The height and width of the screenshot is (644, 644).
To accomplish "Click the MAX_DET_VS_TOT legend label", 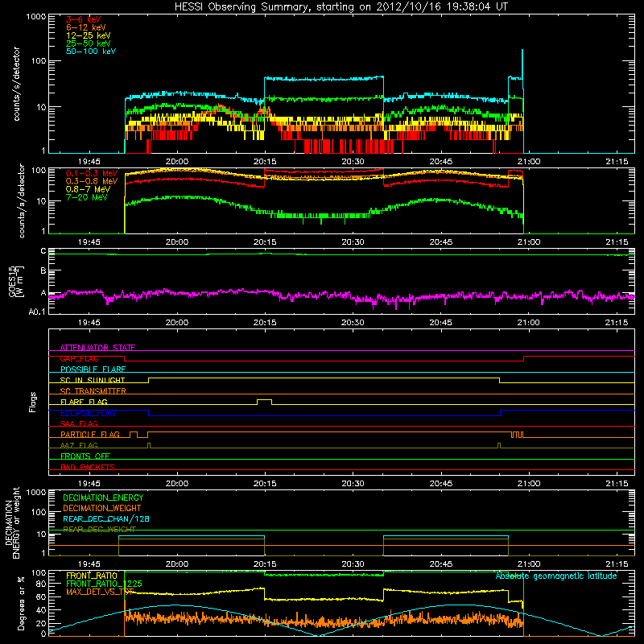I will pos(100,592).
